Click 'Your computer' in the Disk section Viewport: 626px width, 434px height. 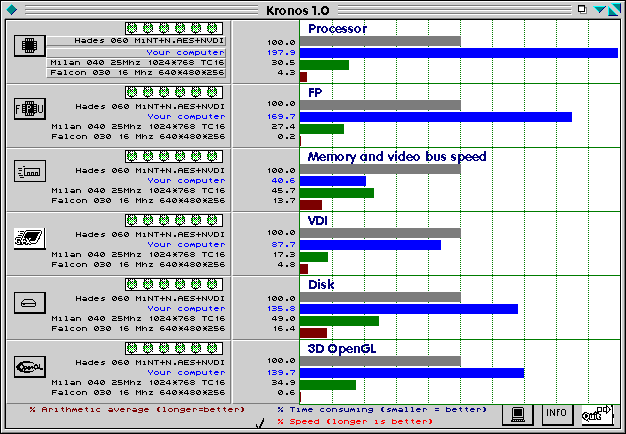click(x=186, y=308)
